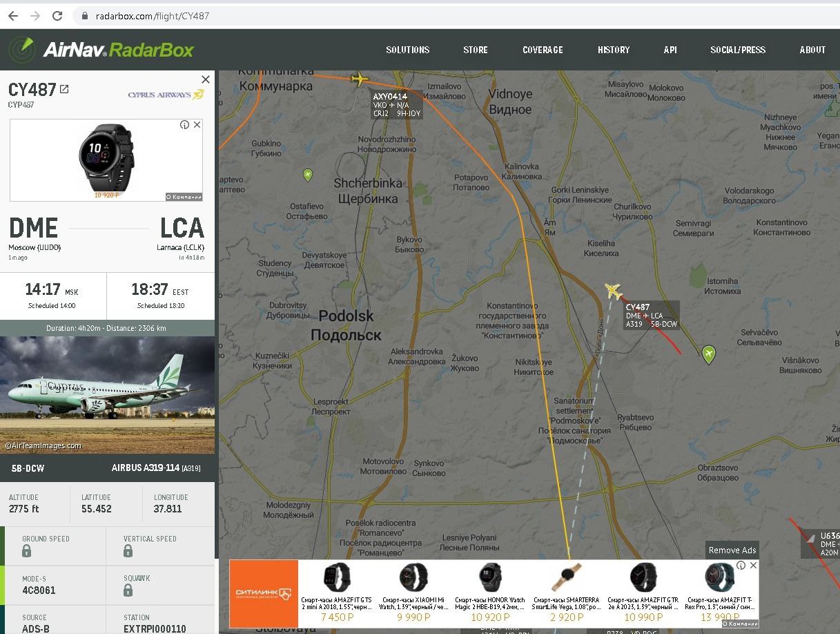
Task: Click the LCA arrival airport code
Action: click(x=182, y=228)
